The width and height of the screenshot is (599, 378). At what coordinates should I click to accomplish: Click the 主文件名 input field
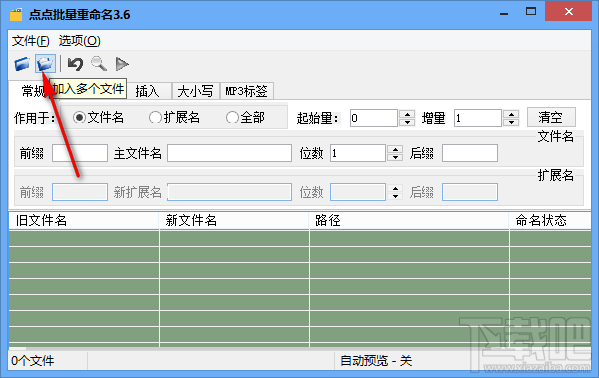(x=229, y=153)
